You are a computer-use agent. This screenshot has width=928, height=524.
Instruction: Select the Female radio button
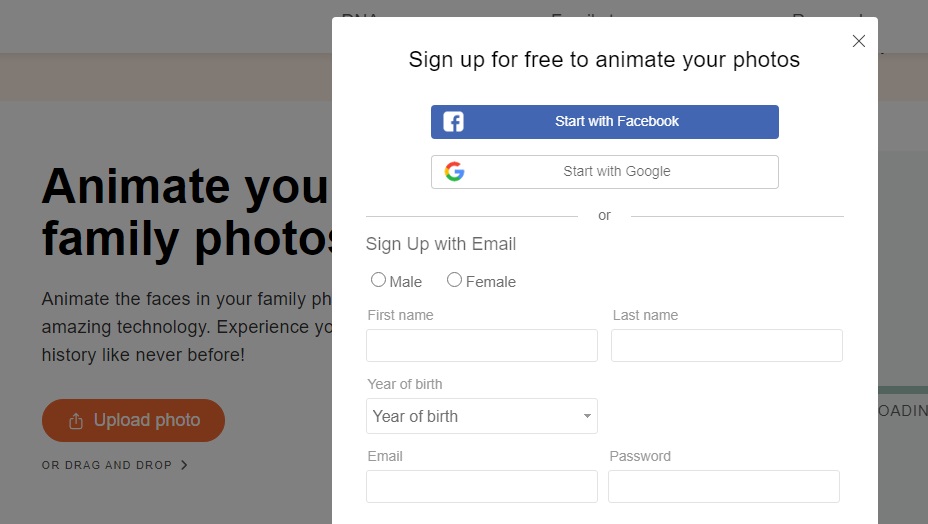click(454, 280)
